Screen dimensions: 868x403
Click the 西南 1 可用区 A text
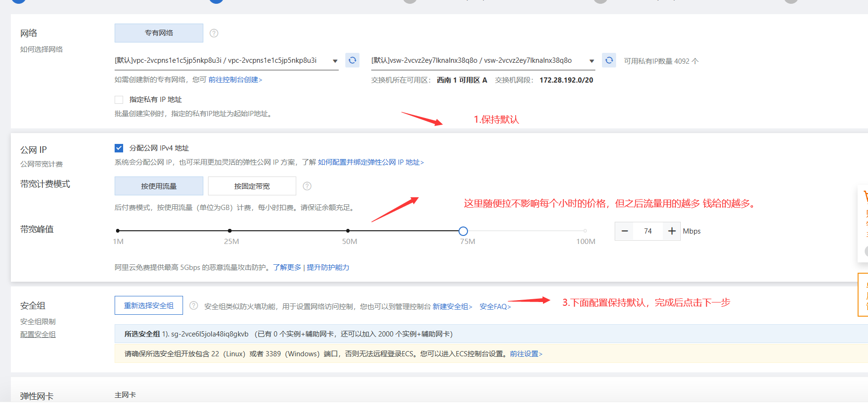pyautogui.click(x=462, y=80)
